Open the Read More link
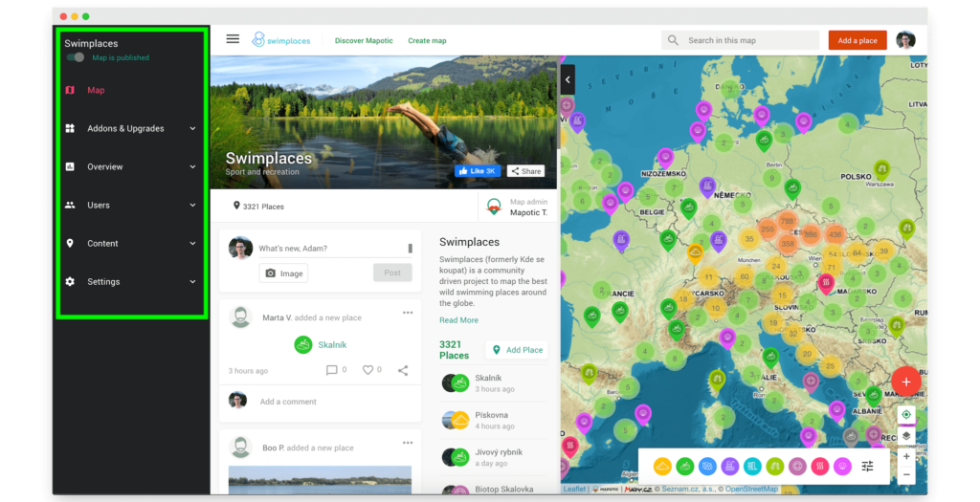980x502 pixels. [458, 320]
